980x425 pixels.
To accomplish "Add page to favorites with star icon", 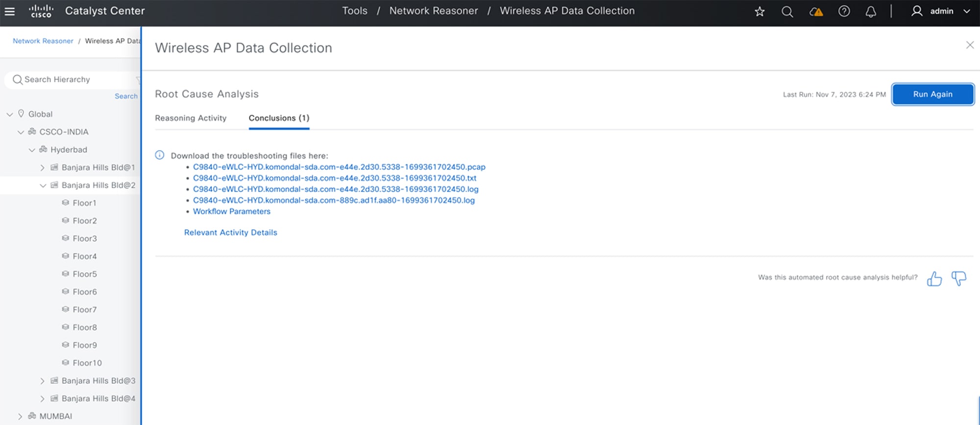I will 759,11.
